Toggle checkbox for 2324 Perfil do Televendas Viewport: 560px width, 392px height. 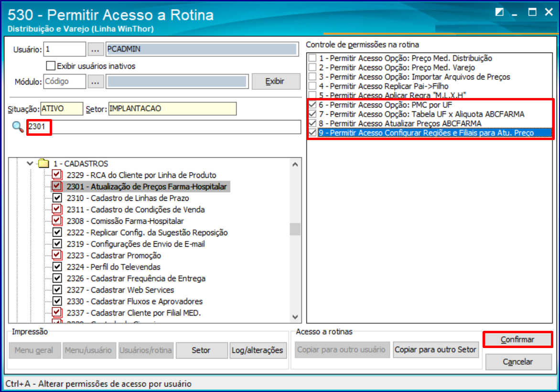click(x=57, y=267)
